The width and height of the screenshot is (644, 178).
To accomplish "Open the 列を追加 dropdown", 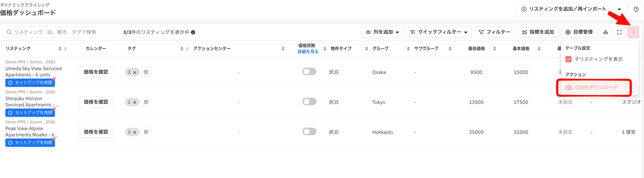I will click(382, 32).
